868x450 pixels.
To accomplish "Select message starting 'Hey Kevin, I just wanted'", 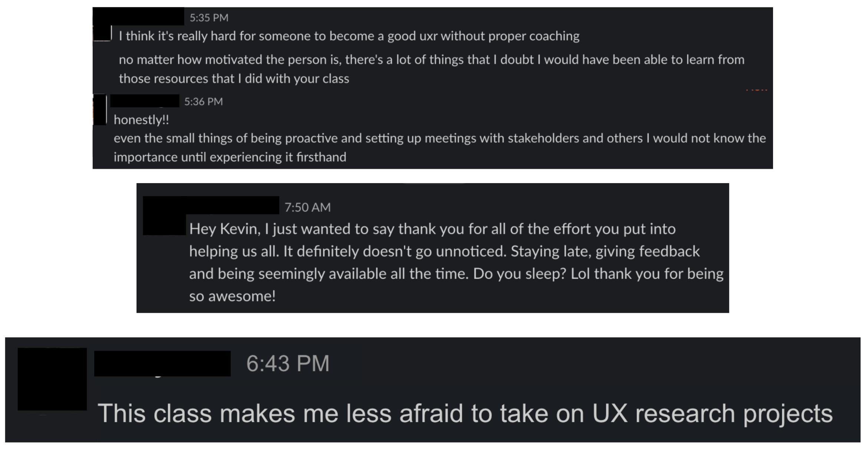I will click(456, 262).
